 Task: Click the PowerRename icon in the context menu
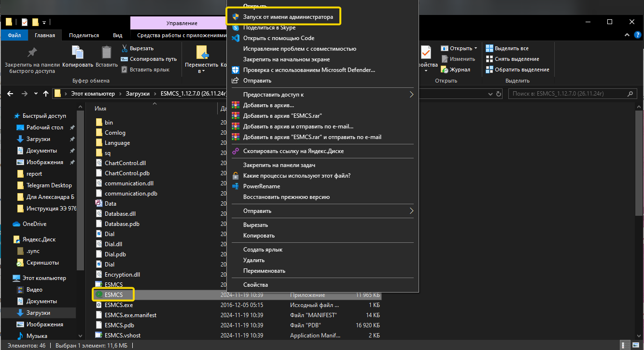pos(236,186)
